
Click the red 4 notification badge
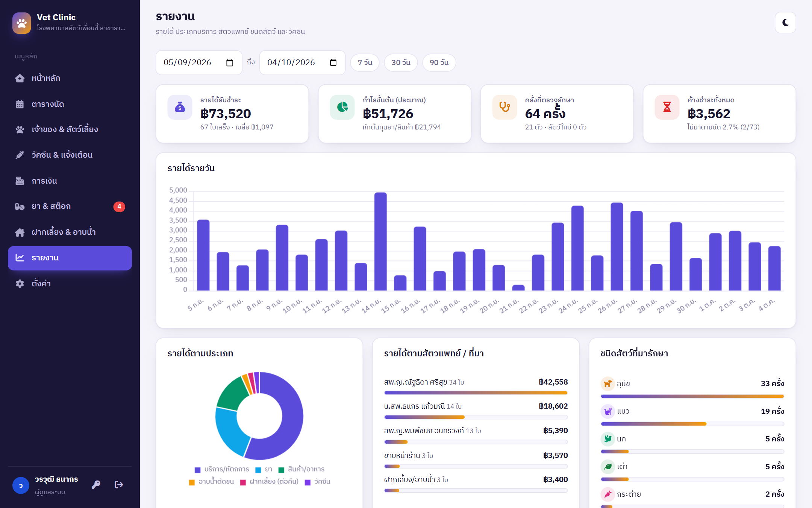point(119,207)
